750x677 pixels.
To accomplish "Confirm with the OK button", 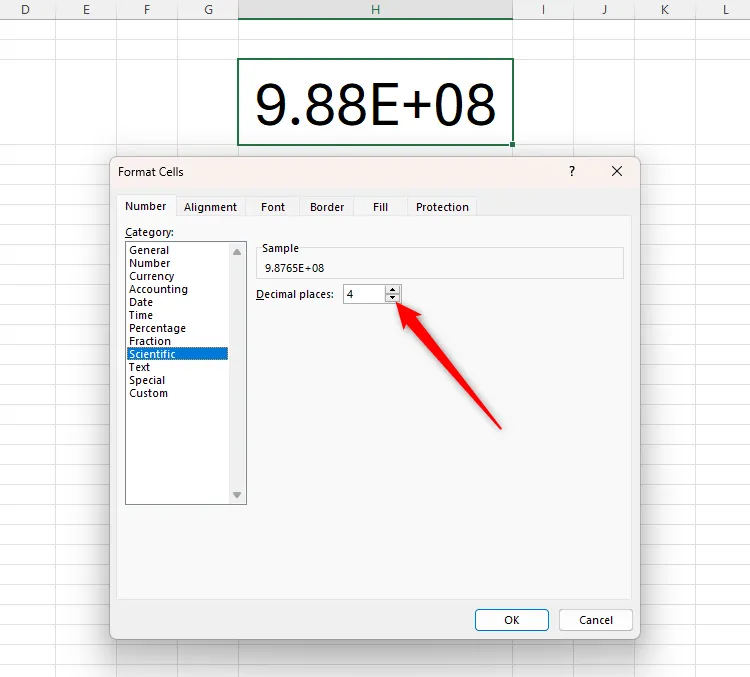I will coord(511,620).
